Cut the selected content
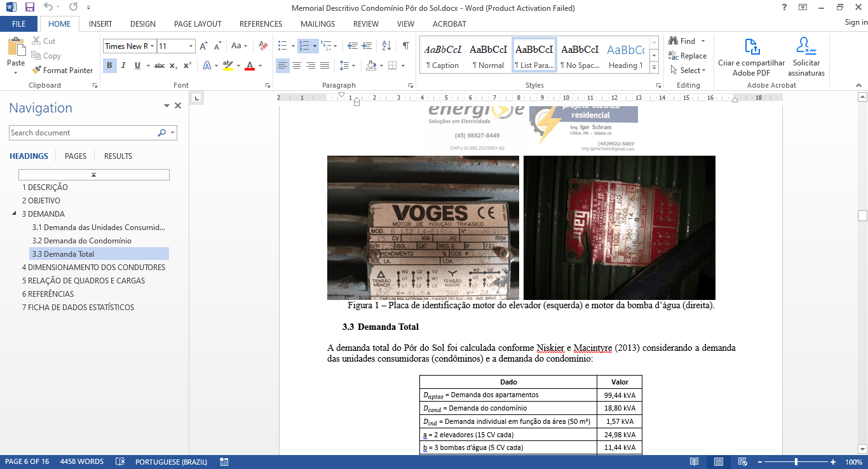Image resolution: width=868 pixels, height=469 pixels. point(44,41)
